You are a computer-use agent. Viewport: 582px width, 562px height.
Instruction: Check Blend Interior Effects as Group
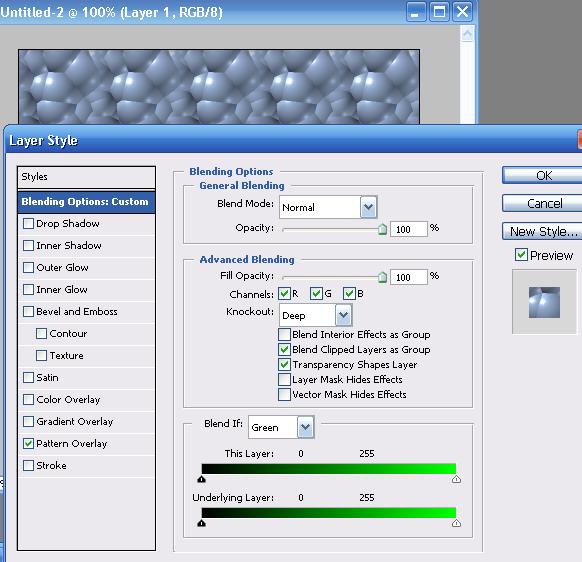(x=284, y=334)
